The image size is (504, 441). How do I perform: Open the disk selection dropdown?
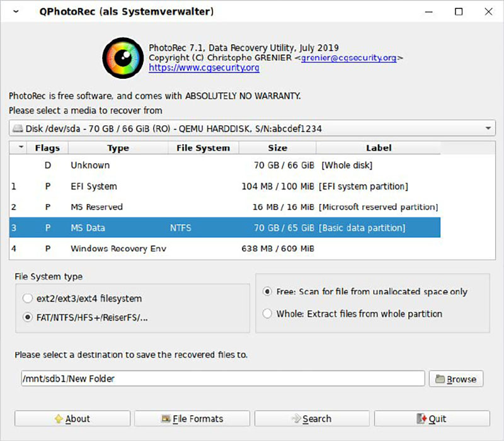(488, 127)
